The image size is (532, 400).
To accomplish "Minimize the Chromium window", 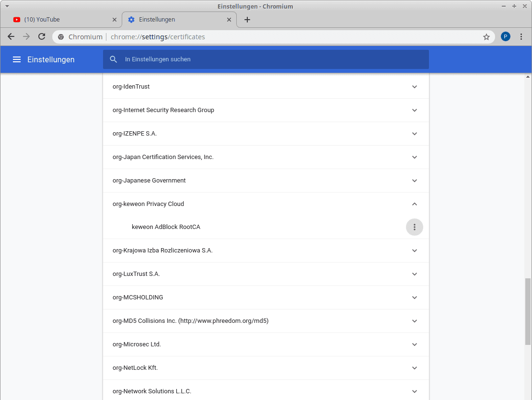I will coord(504,6).
